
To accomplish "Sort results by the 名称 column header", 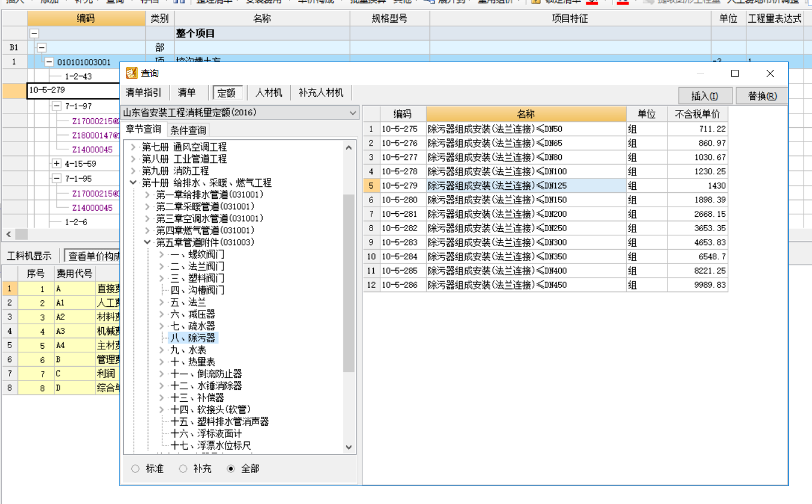I will click(x=527, y=114).
